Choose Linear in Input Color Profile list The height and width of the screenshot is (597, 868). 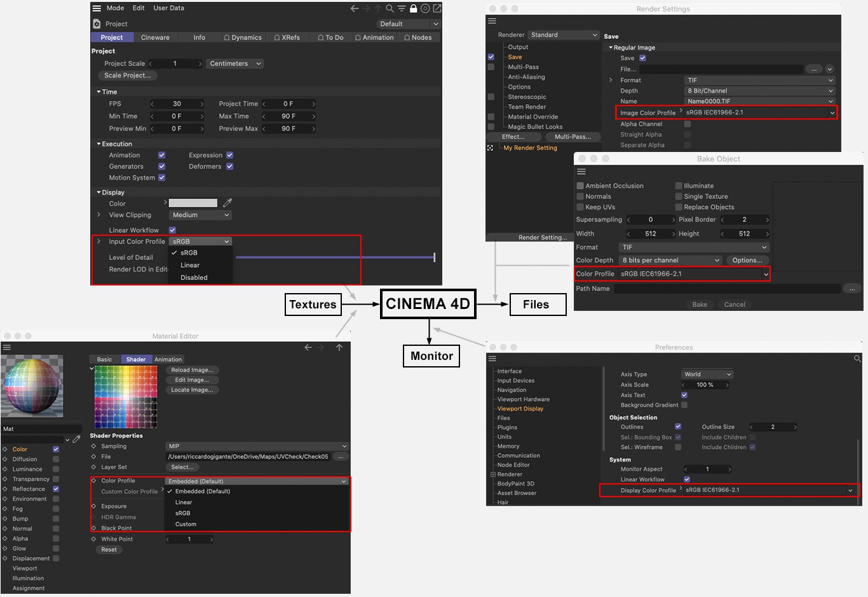(x=190, y=265)
